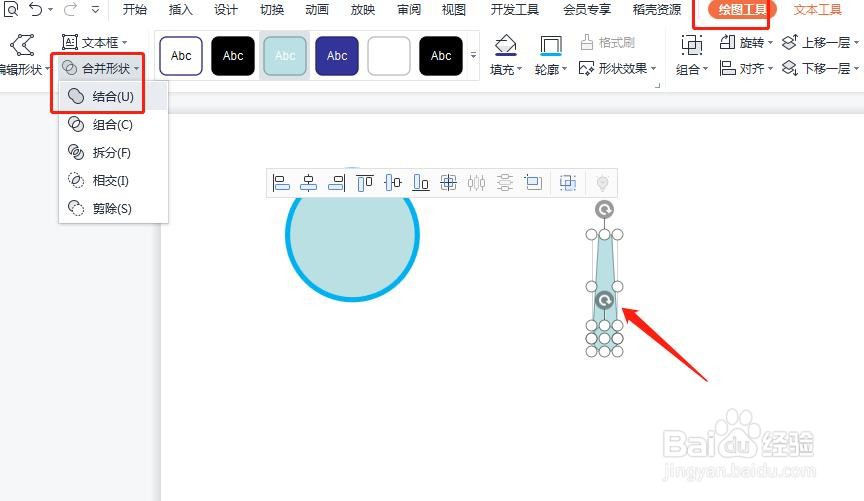Viewport: 864px width, 501px height.
Task: Click distribute horizontally icon in floating toolbar
Action: [x=477, y=182]
